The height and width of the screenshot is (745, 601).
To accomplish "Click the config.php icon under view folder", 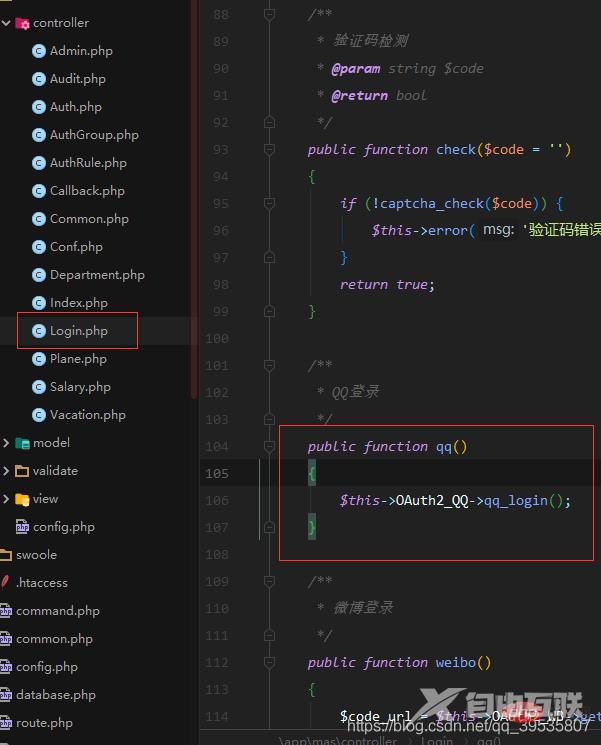I will 22,527.
